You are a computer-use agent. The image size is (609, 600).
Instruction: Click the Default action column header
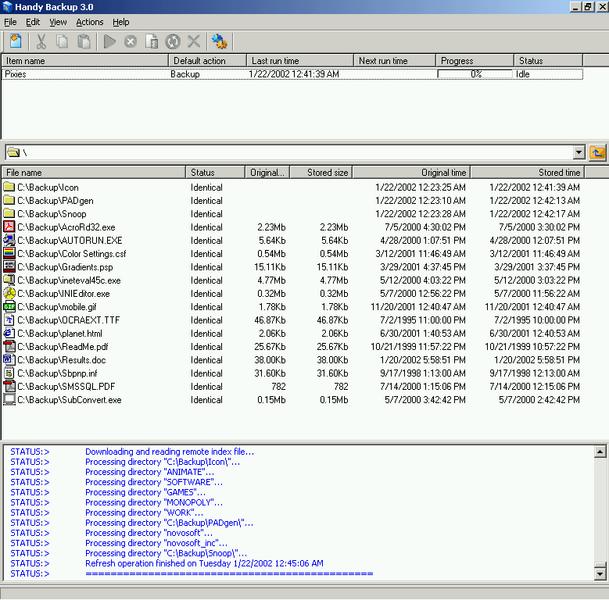[207, 61]
